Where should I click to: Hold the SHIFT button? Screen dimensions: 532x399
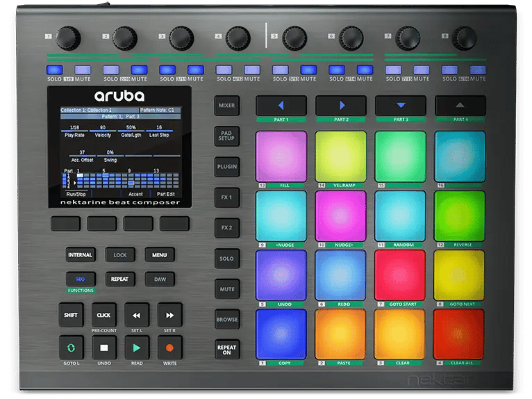pyautogui.click(x=72, y=315)
